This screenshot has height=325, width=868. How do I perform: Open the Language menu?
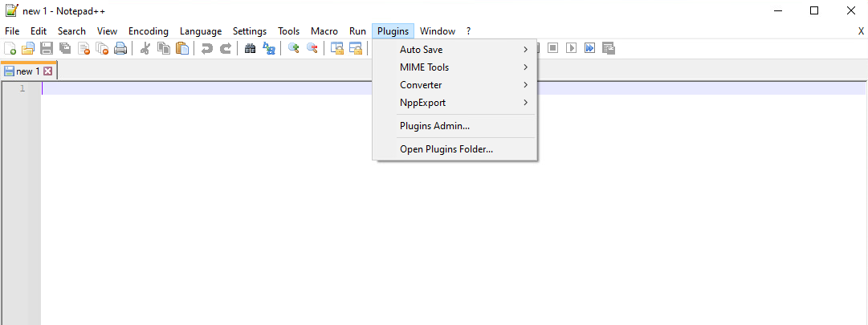tap(201, 31)
